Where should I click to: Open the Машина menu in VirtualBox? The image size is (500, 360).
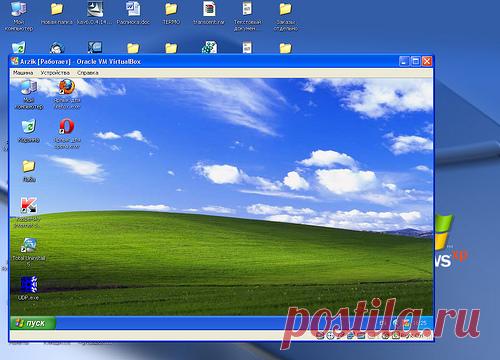(23, 73)
